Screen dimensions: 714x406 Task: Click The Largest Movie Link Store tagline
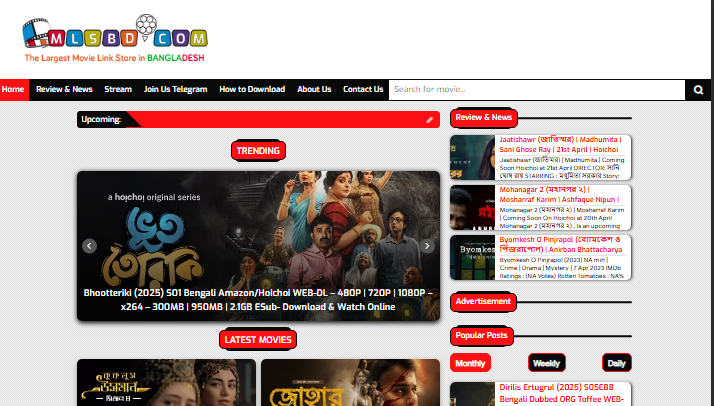pos(114,58)
